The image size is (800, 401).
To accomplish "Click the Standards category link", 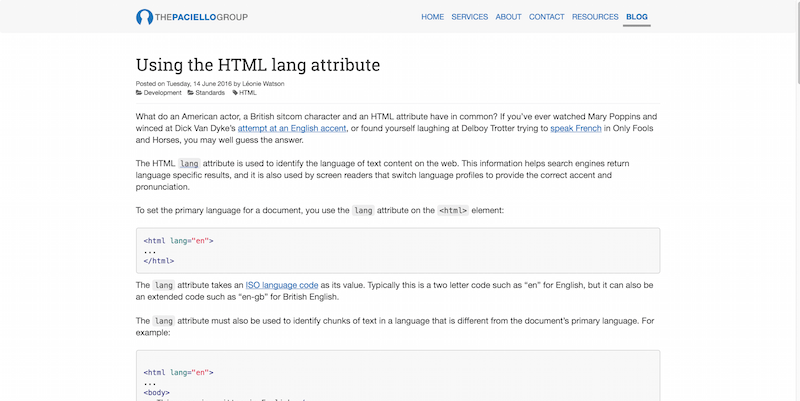I will [210, 93].
